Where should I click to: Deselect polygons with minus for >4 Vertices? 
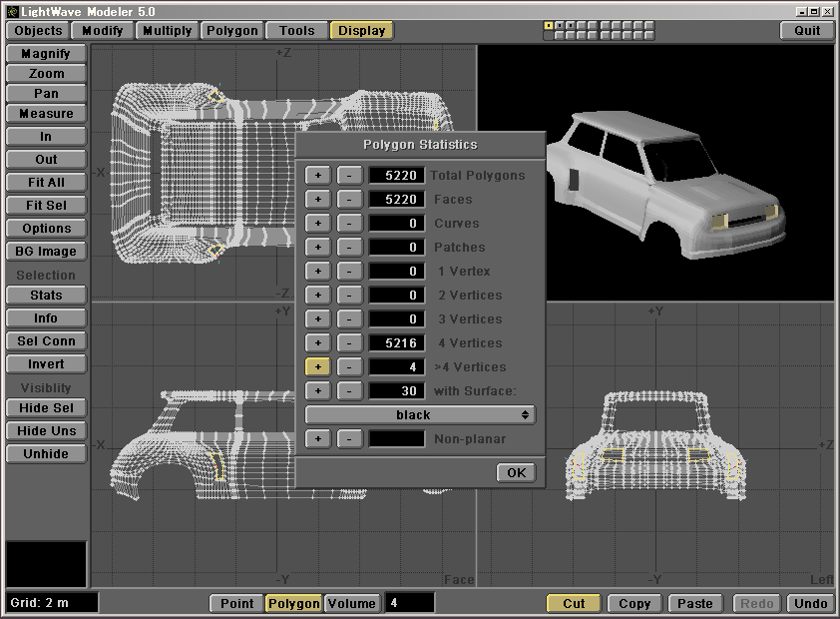pyautogui.click(x=348, y=367)
